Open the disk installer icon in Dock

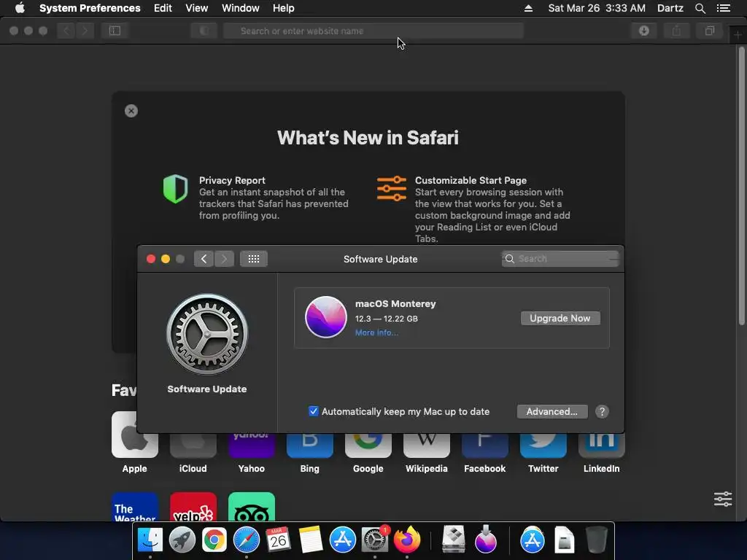tap(454, 540)
